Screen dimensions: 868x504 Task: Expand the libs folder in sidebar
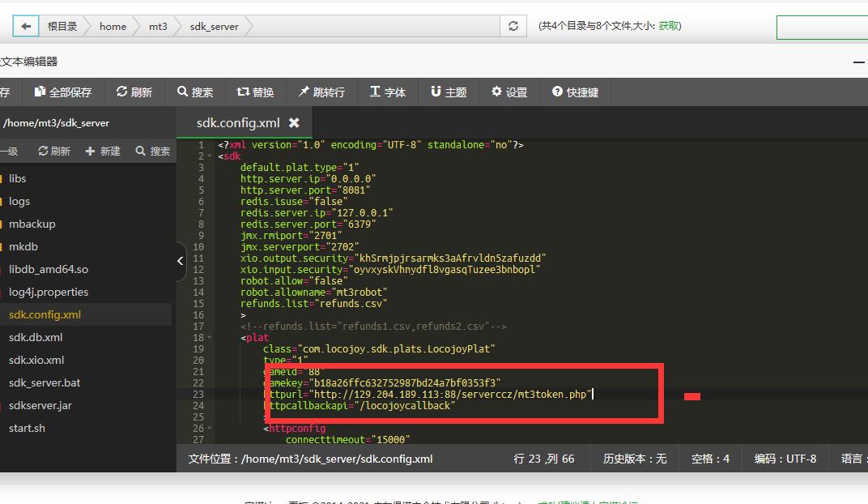pos(18,178)
